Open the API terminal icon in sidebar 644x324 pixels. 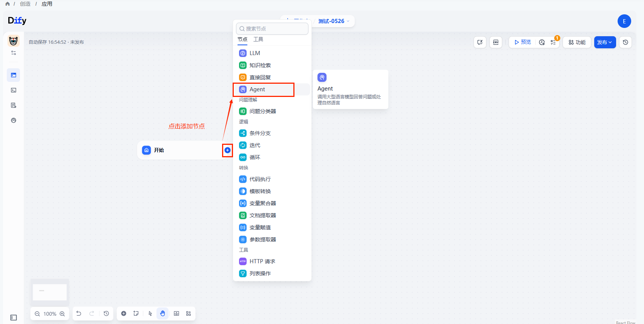click(14, 90)
